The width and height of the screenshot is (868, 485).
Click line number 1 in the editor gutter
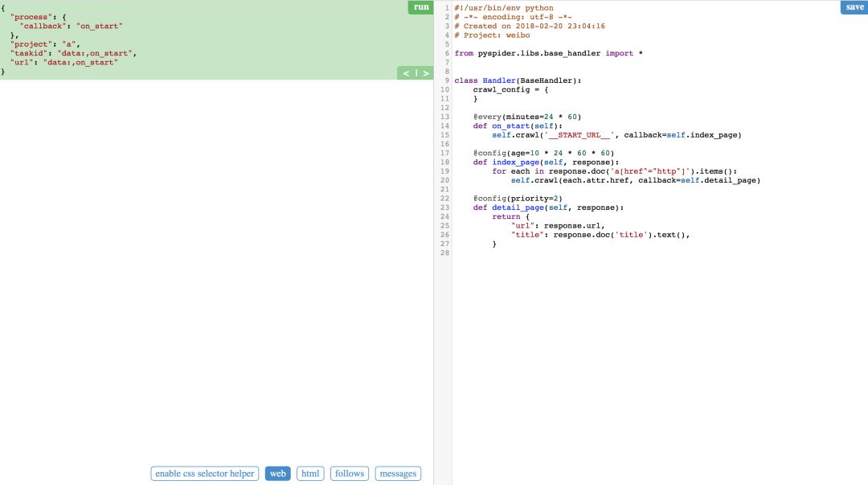(447, 8)
